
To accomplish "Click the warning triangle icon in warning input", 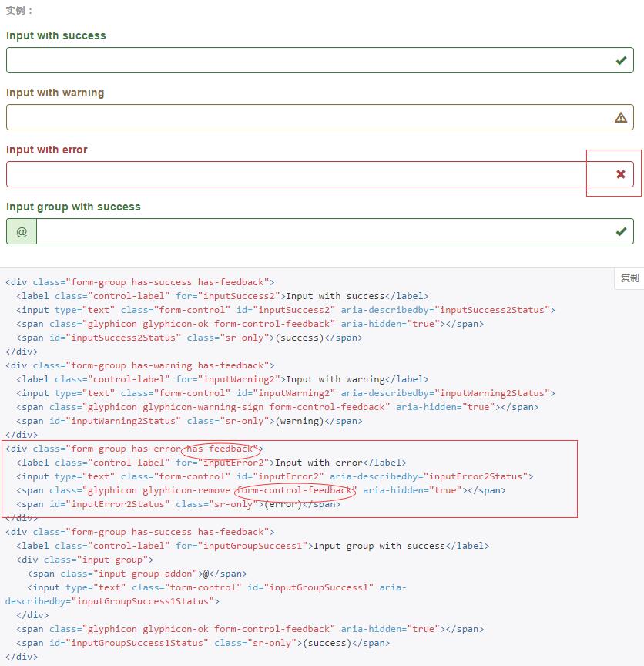I will (x=621, y=117).
